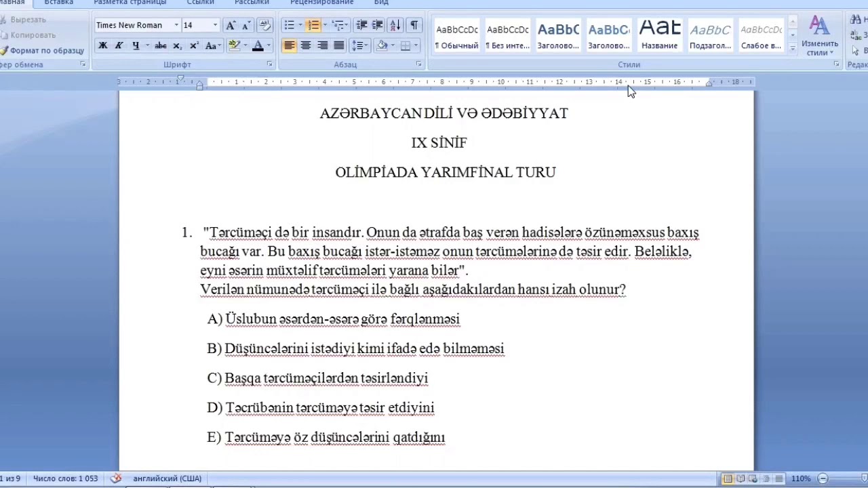This screenshot has height=488, width=868.
Task: Shrink font size with the smaller A button
Action: click(245, 25)
